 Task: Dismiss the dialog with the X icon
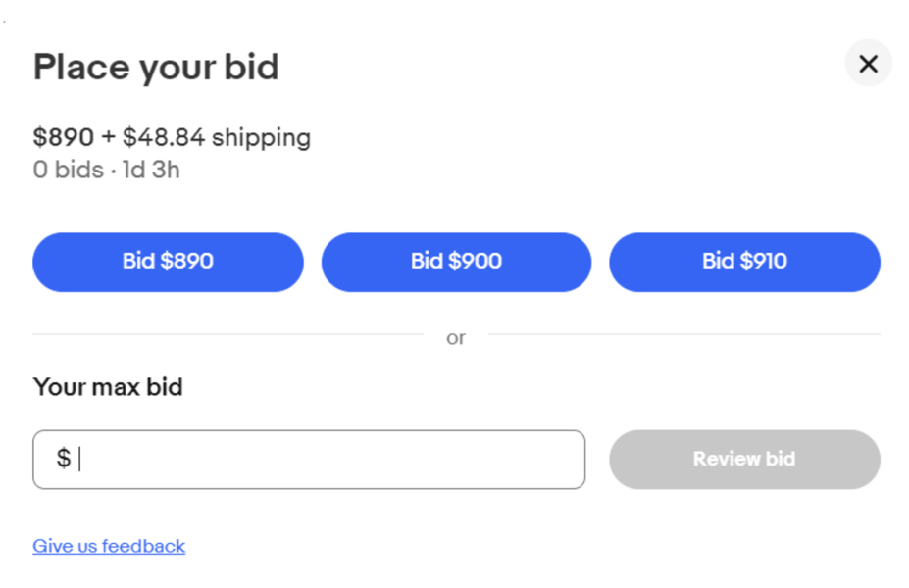867,65
